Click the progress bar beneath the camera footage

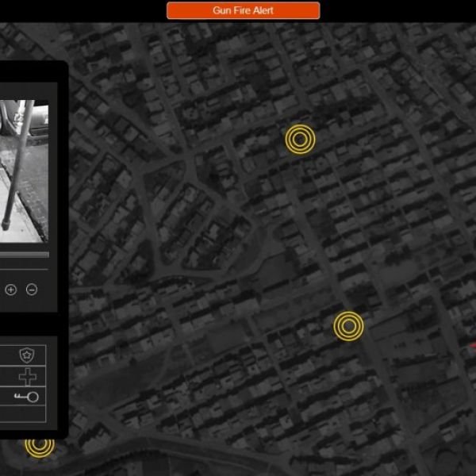[24, 255]
